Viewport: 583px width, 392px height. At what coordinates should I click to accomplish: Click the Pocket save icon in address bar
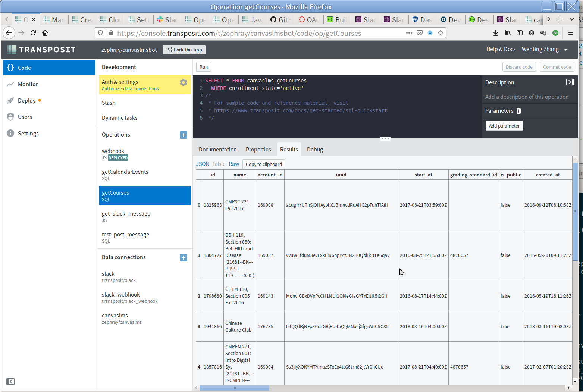pos(420,33)
